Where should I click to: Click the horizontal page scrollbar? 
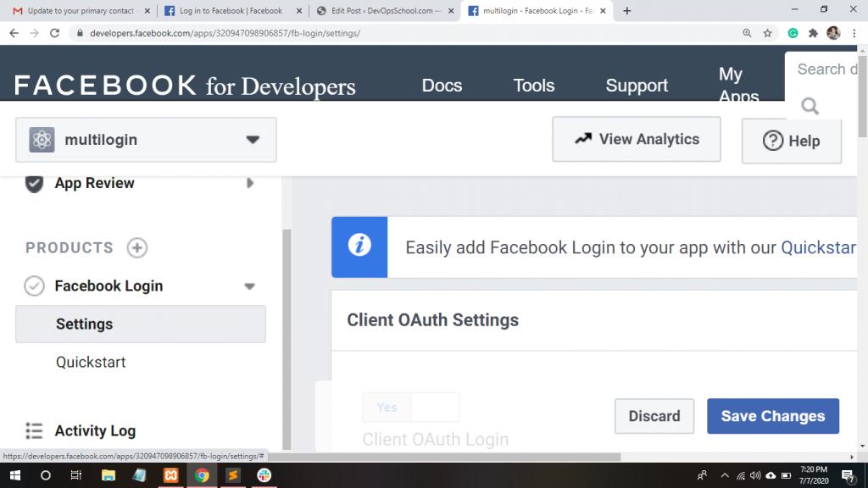[444, 457]
